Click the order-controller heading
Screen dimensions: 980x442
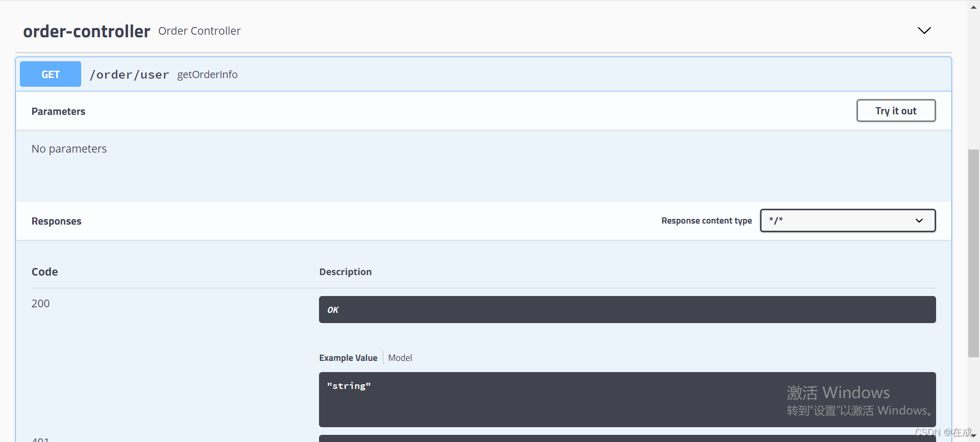pyautogui.click(x=87, y=31)
